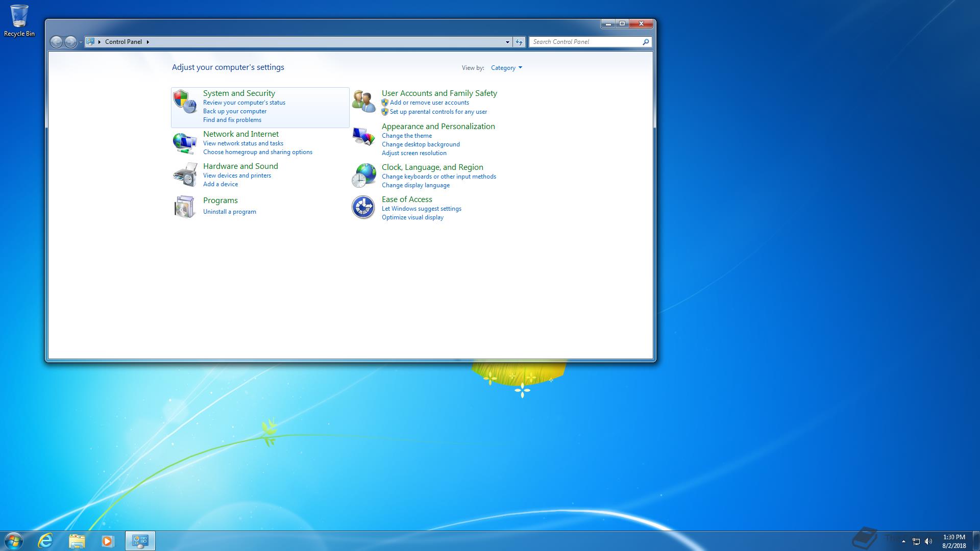
Task: Open the System and Security shield icon
Action: pyautogui.click(x=184, y=101)
